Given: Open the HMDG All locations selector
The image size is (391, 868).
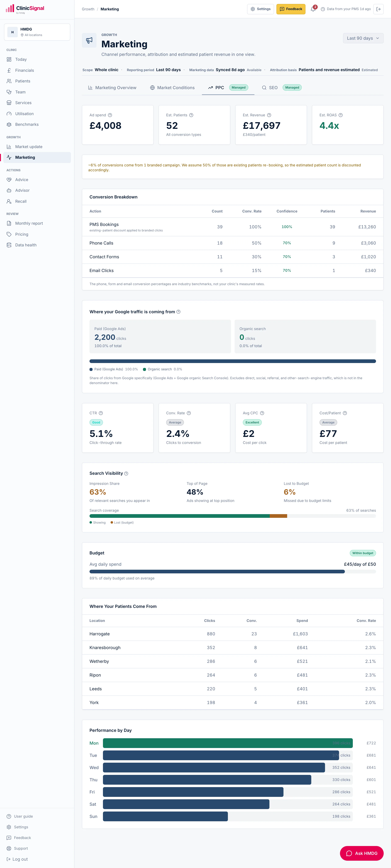Looking at the screenshot, I should [37, 32].
